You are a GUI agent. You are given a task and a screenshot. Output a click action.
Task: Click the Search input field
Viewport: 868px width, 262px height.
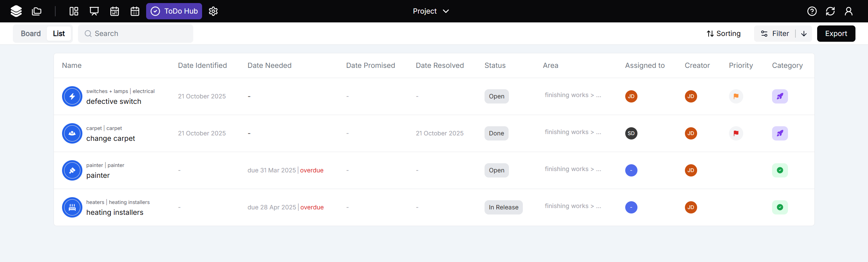click(x=136, y=34)
